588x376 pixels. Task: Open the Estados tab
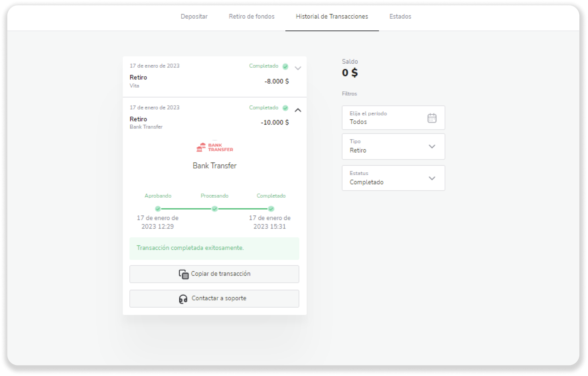[400, 17]
